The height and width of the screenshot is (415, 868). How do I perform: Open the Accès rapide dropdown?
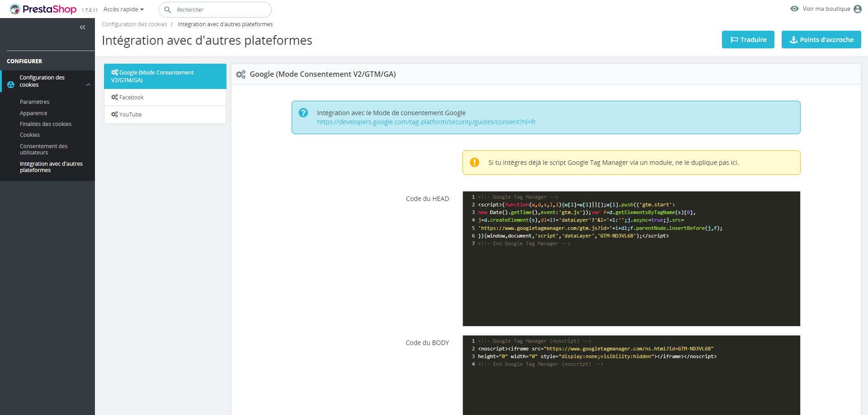123,9
